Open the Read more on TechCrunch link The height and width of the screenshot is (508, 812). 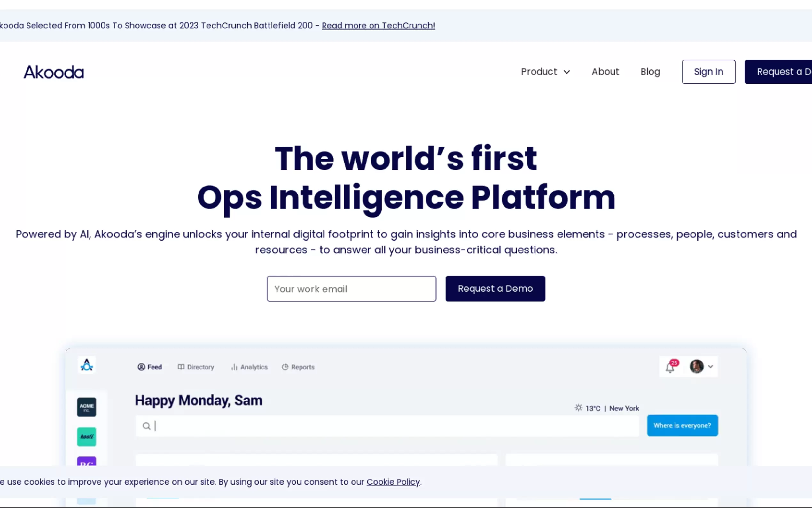click(378, 26)
